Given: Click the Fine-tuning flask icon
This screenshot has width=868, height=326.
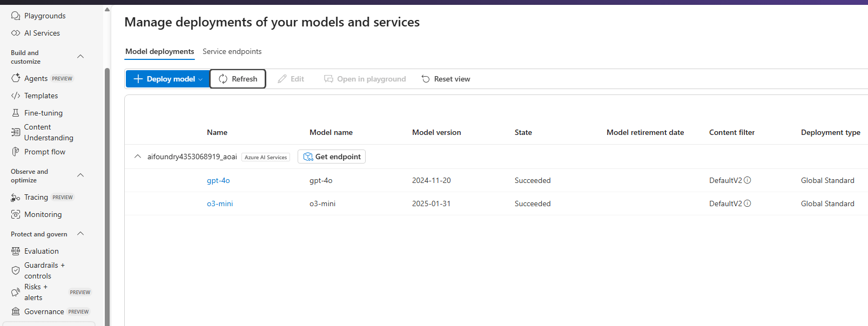Looking at the screenshot, I should coord(16,113).
